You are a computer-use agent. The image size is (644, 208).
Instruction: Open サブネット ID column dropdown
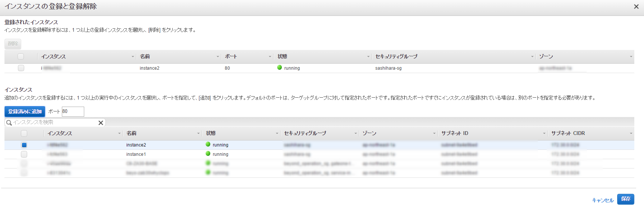tap(544, 133)
